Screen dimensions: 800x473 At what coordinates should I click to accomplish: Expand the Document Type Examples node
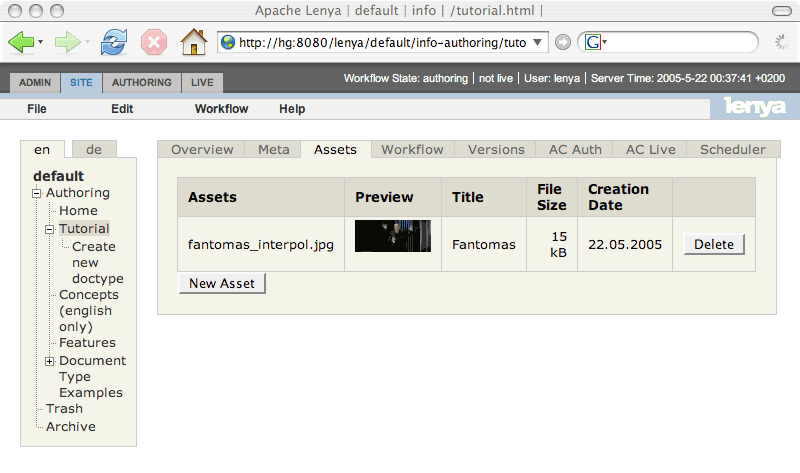(50, 361)
